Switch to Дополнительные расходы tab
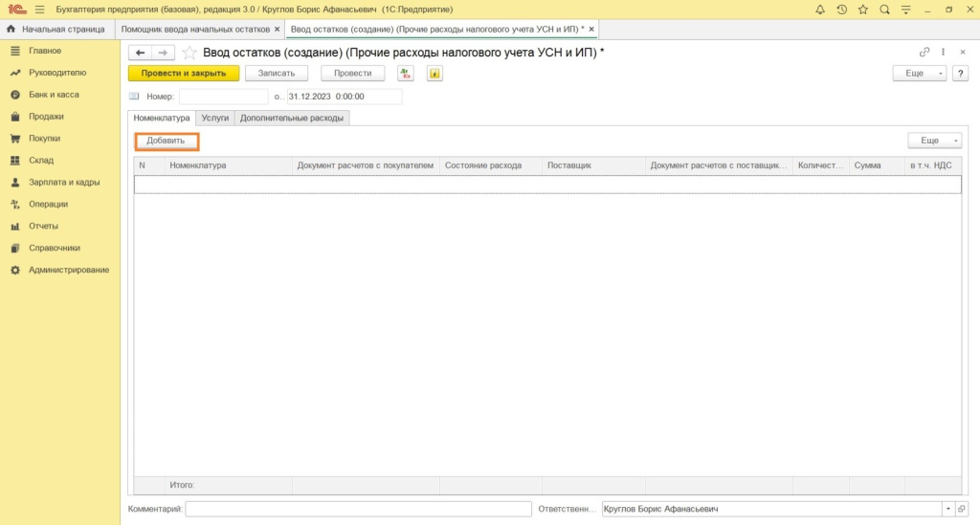This screenshot has width=980, height=525. [x=292, y=118]
